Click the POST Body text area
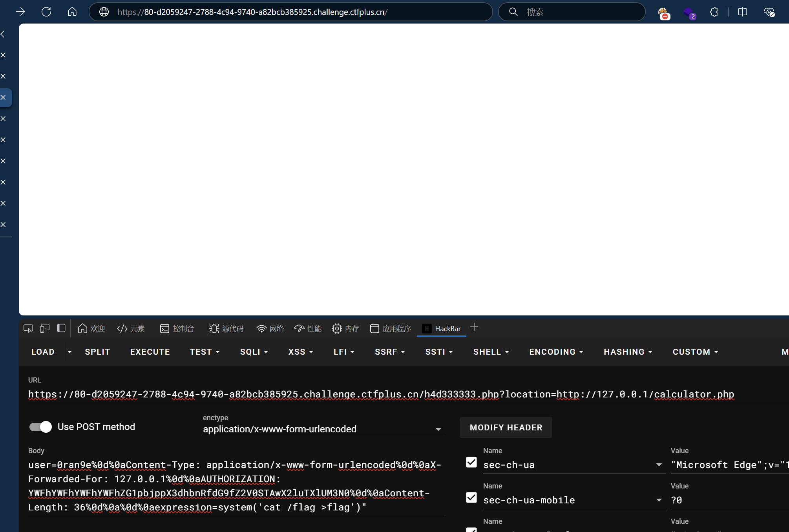 click(x=237, y=486)
